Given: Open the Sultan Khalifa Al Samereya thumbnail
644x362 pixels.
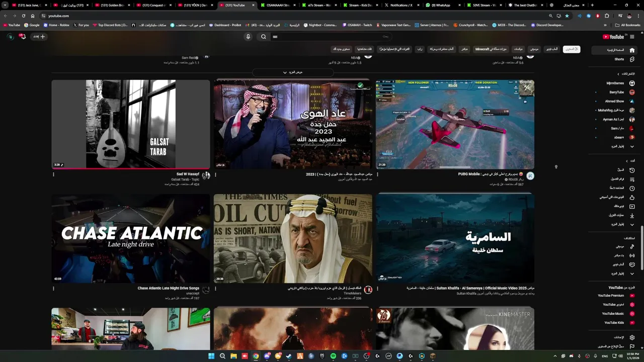Looking at the screenshot, I should (x=455, y=238).
